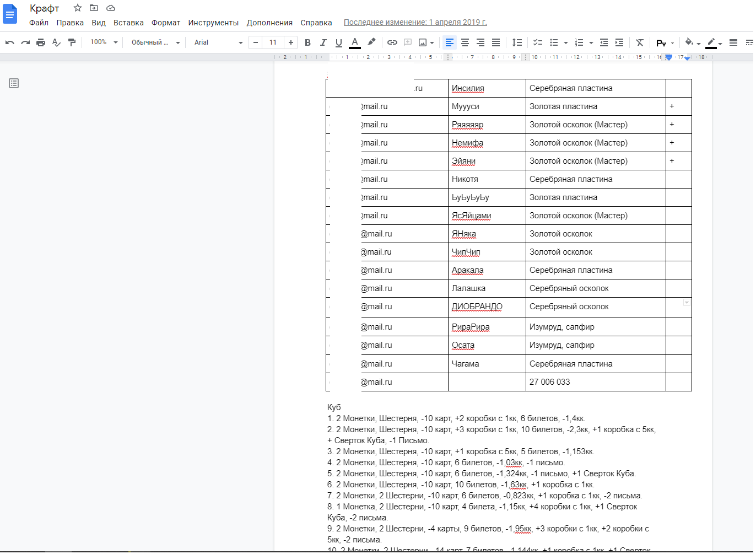Insert a link
This screenshot has height=554, width=756.
(x=392, y=42)
